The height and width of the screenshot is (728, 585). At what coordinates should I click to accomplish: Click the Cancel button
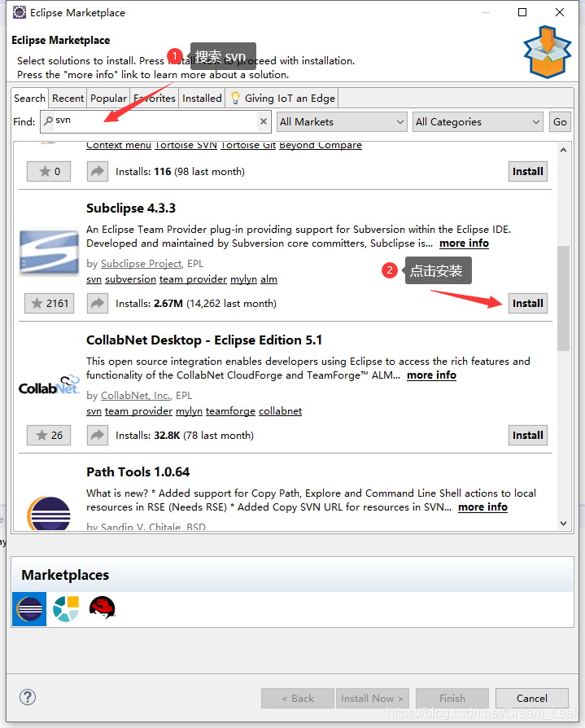[532, 699]
